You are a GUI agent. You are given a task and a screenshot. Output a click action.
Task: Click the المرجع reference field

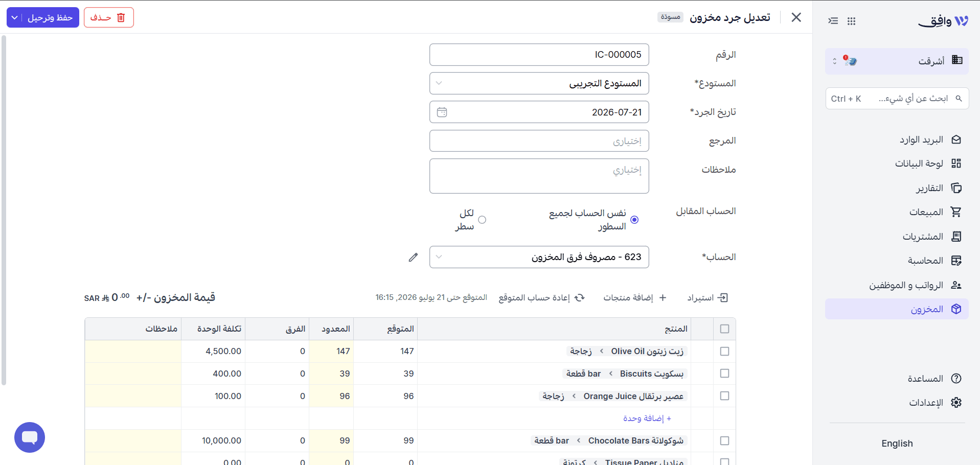(x=539, y=141)
